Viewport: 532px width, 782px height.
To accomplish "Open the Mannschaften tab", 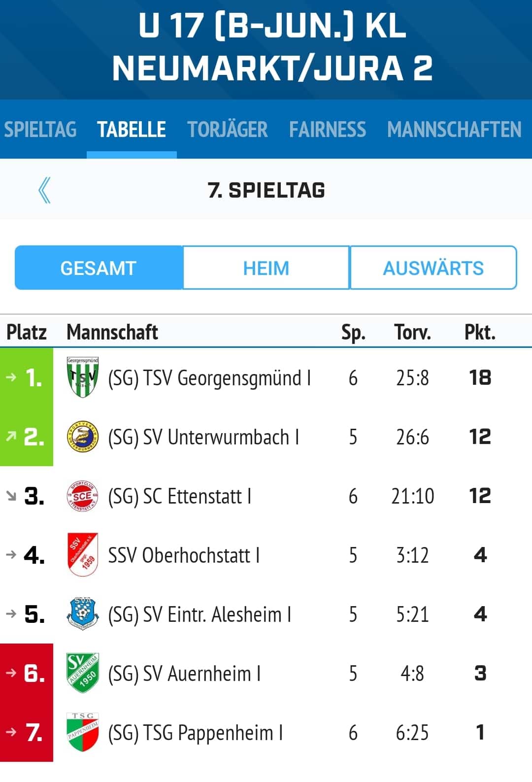I will 454,129.
